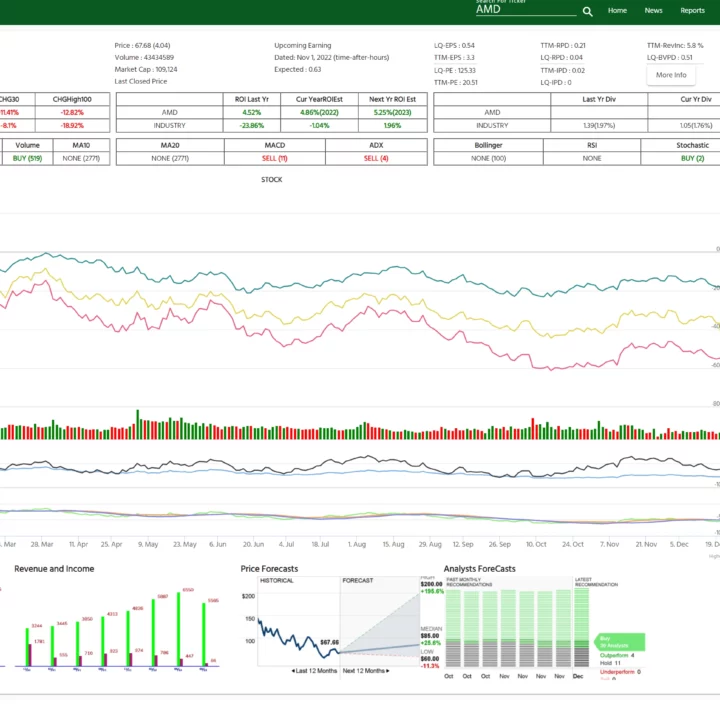Select the 'LQ-EPS : 0.54' value

point(454,45)
